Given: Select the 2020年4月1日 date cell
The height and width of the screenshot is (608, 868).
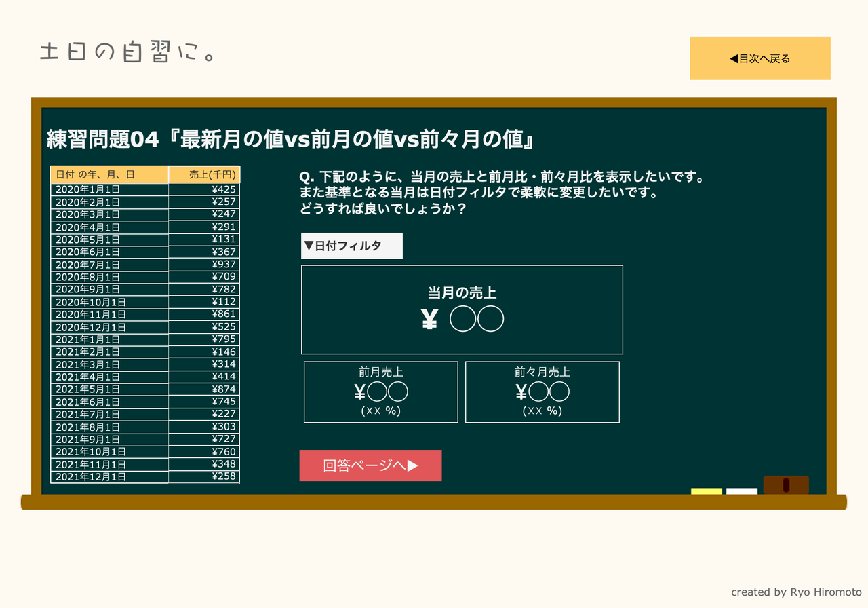Looking at the screenshot, I should tap(109, 227).
